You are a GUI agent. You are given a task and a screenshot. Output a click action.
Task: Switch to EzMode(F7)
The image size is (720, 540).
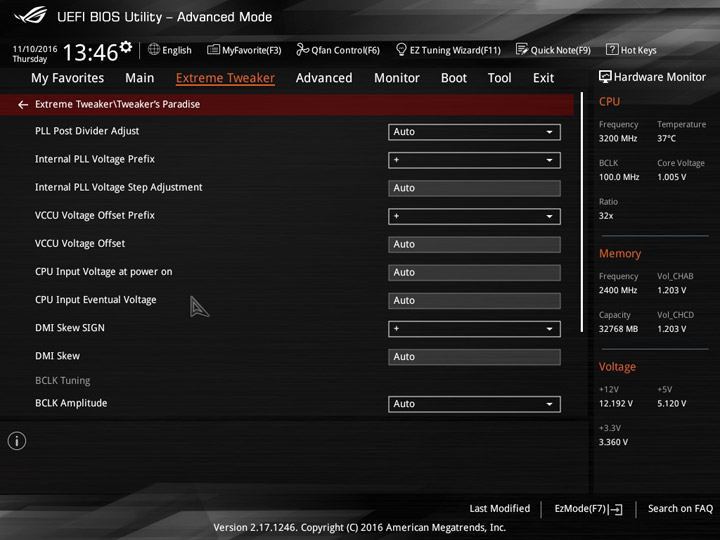point(588,509)
